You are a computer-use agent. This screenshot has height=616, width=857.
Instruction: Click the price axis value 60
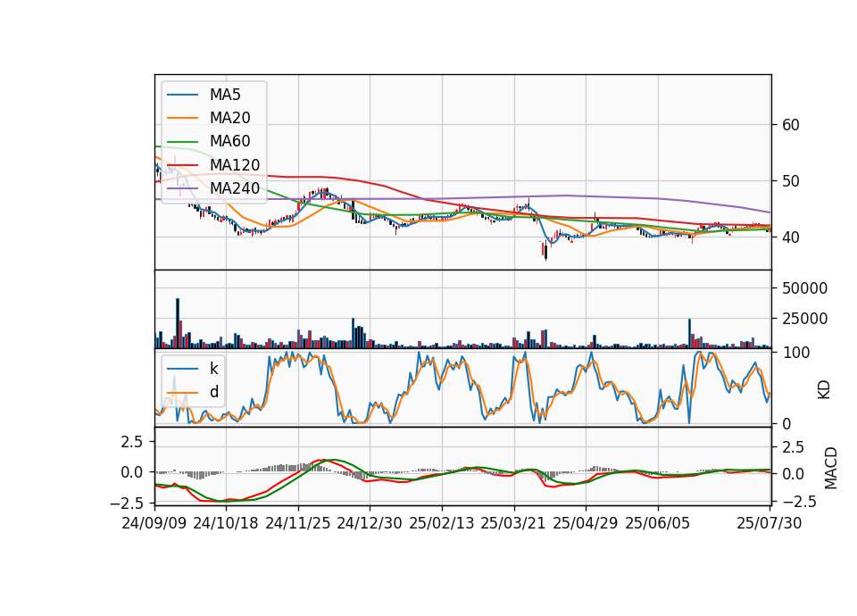click(791, 125)
